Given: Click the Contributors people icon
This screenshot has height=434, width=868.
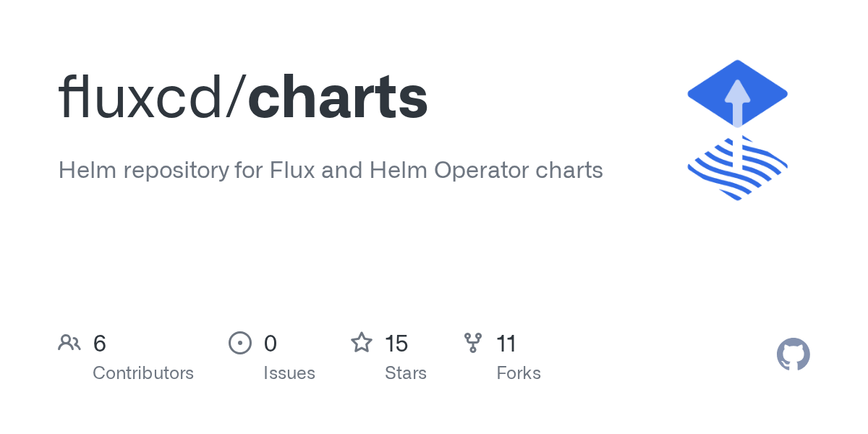Looking at the screenshot, I should click(x=69, y=343).
